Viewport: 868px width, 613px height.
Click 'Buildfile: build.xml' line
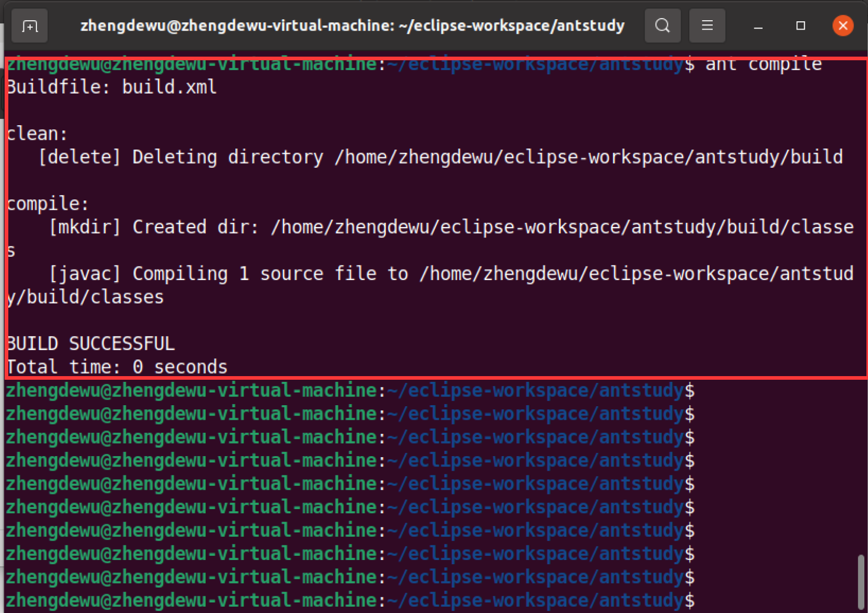[112, 87]
